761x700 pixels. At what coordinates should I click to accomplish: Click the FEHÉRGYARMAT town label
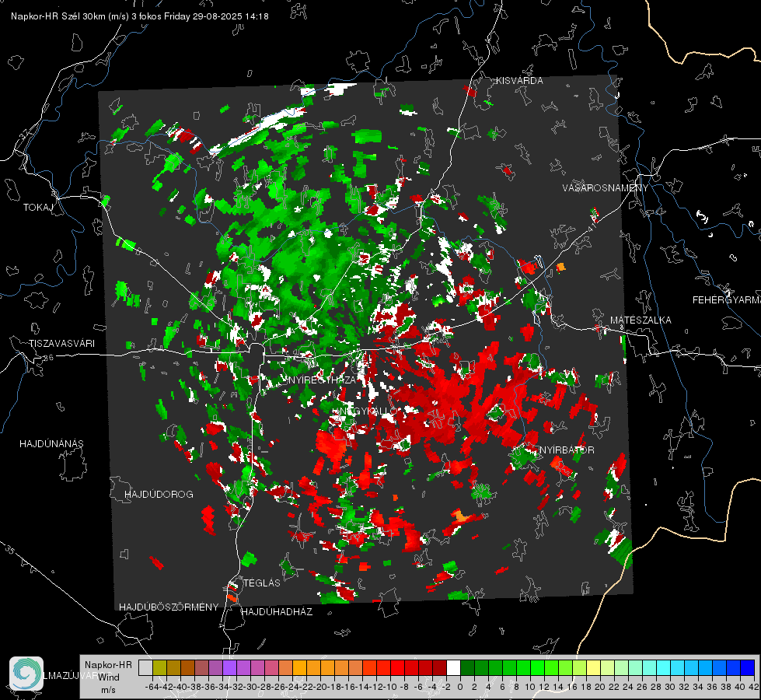coord(726,300)
